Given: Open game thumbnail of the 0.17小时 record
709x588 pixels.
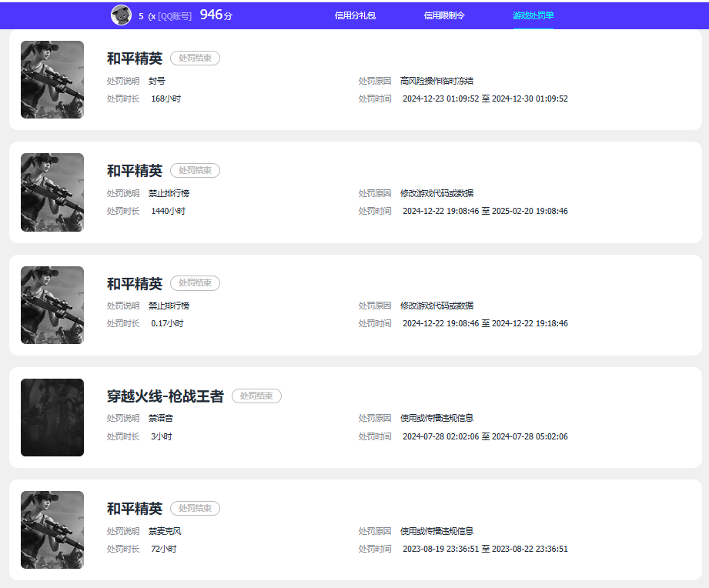Looking at the screenshot, I should tap(52, 305).
